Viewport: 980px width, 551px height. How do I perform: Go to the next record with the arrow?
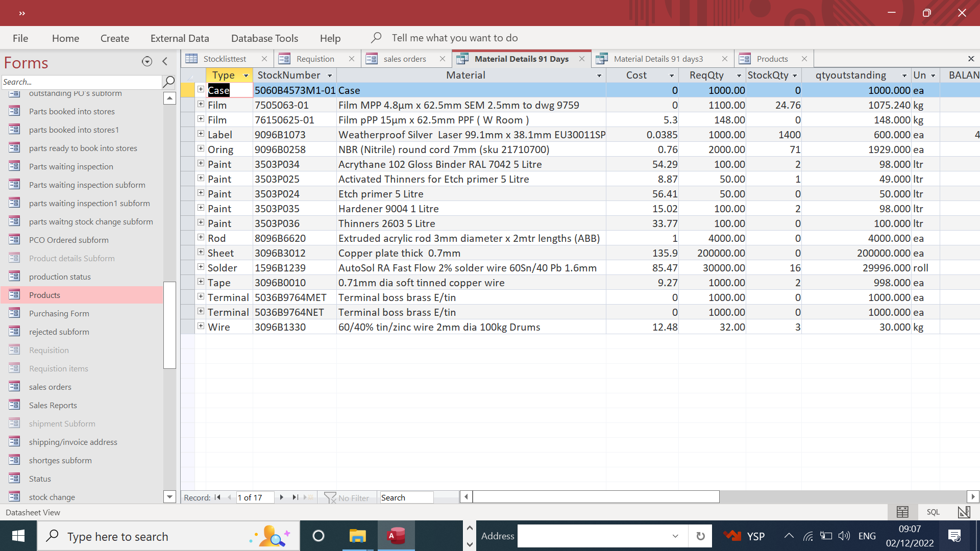tap(281, 497)
